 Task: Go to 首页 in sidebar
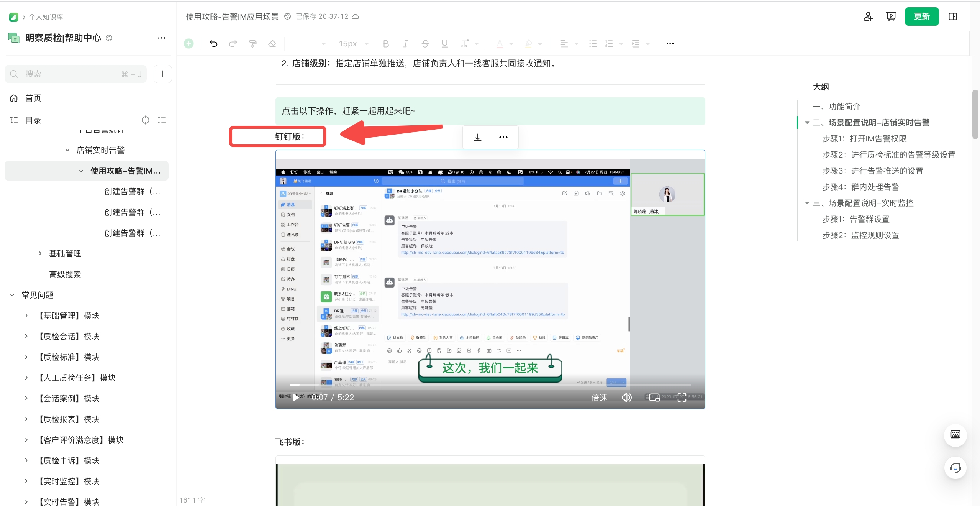[33, 98]
